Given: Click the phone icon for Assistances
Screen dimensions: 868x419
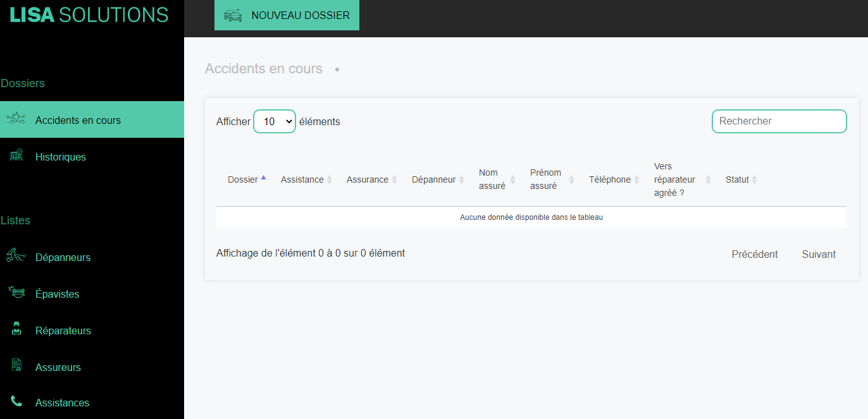Looking at the screenshot, I should point(16,401).
